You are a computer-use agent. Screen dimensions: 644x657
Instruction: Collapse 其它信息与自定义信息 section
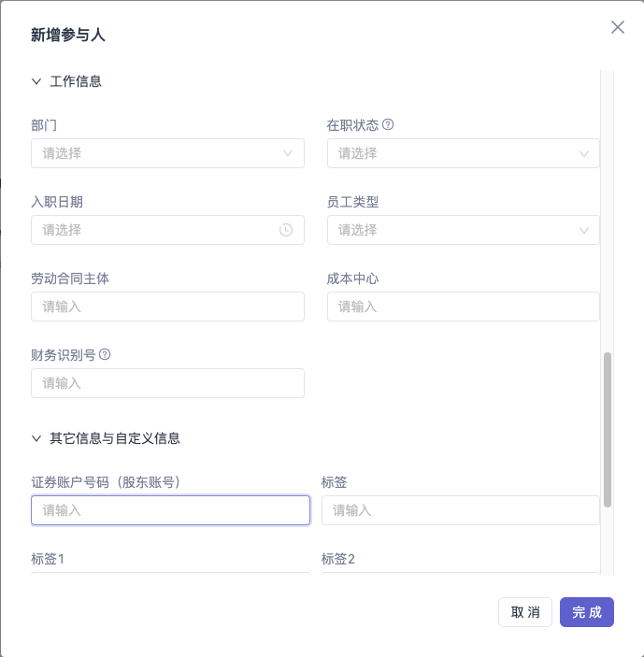(36, 438)
